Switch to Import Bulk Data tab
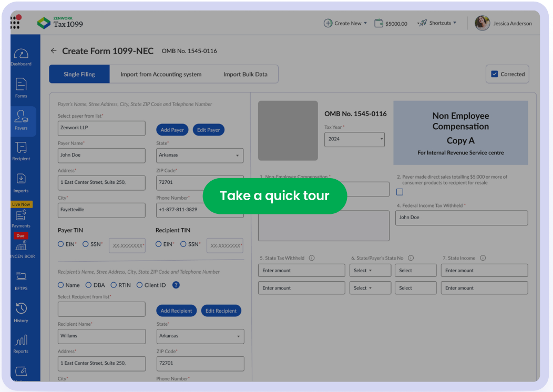 245,74
